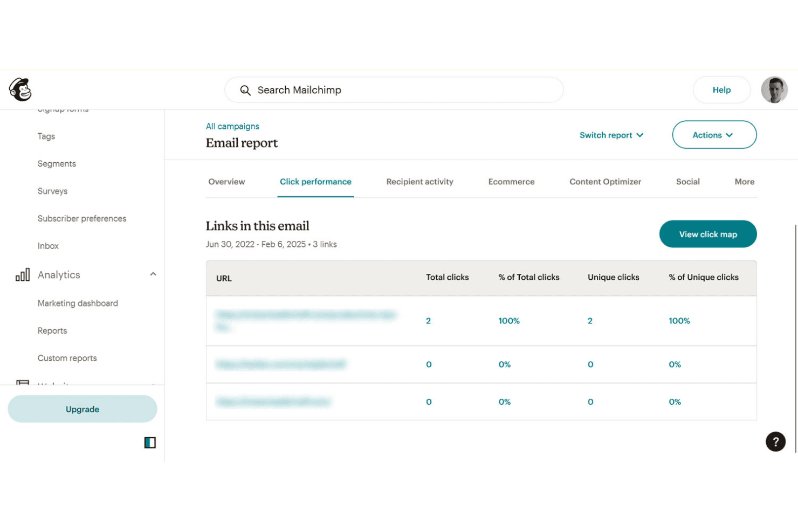The width and height of the screenshot is (798, 532).
Task: Open the Recipient activity tab
Action: 419,182
